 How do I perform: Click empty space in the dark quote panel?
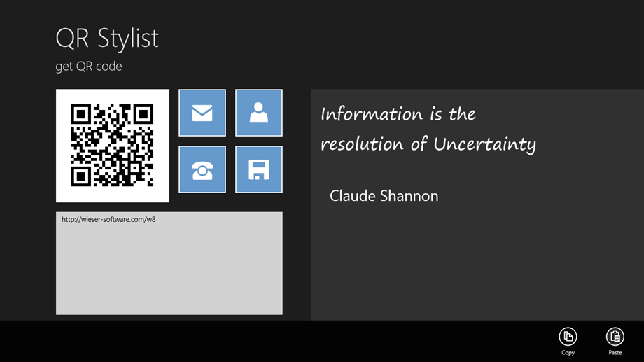pos(476,266)
